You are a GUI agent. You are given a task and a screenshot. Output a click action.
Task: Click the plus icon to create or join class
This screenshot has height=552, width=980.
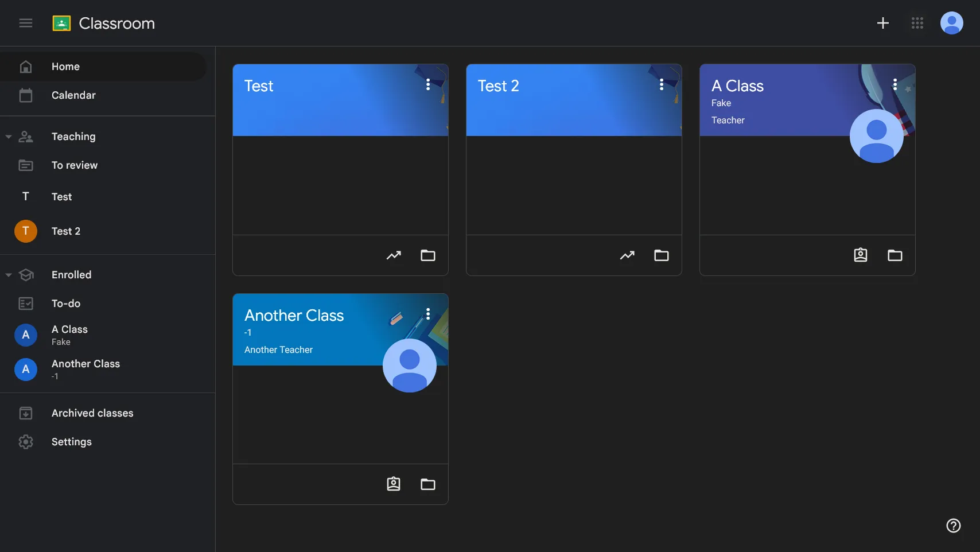point(883,23)
